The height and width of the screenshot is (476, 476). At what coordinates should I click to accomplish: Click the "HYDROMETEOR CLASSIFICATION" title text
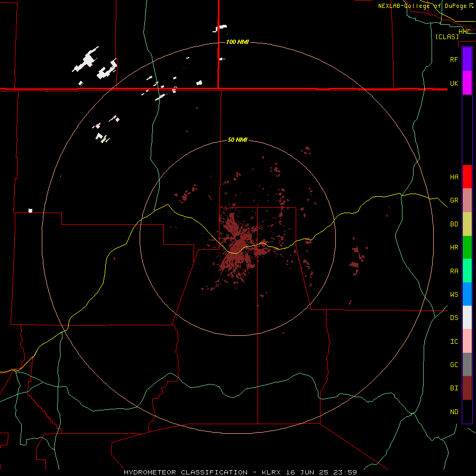pyautogui.click(x=186, y=472)
